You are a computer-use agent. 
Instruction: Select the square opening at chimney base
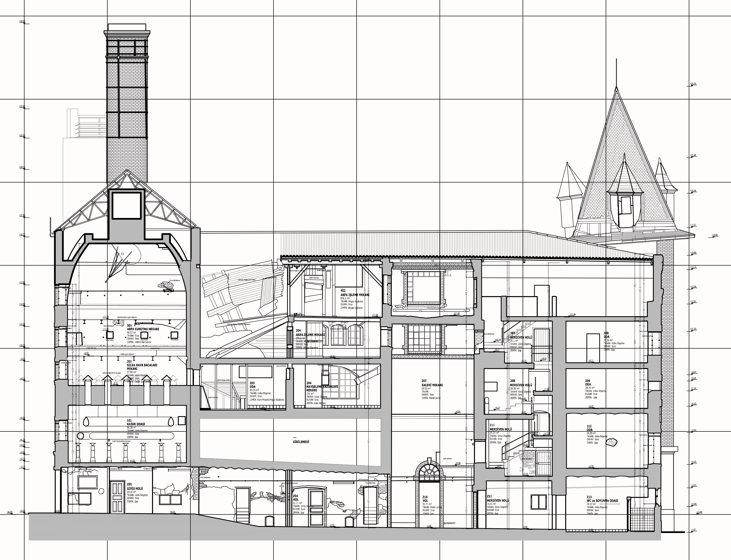[127, 206]
